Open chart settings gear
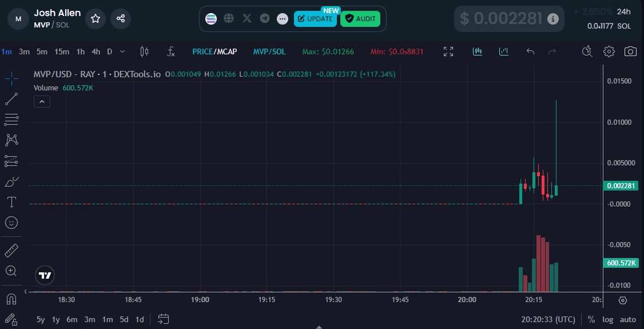 (x=609, y=51)
